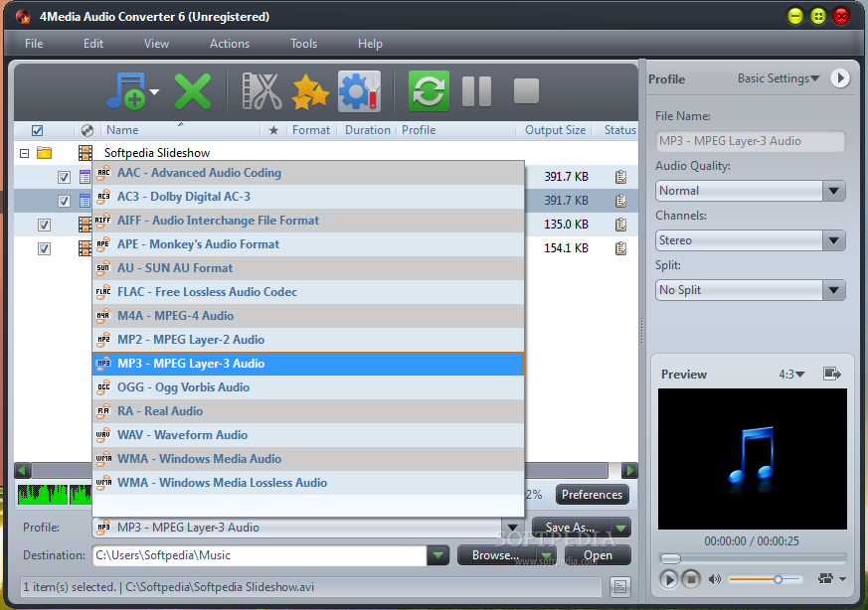The height and width of the screenshot is (610, 868).
Task: Click the globe icon in column header
Action: click(87, 130)
